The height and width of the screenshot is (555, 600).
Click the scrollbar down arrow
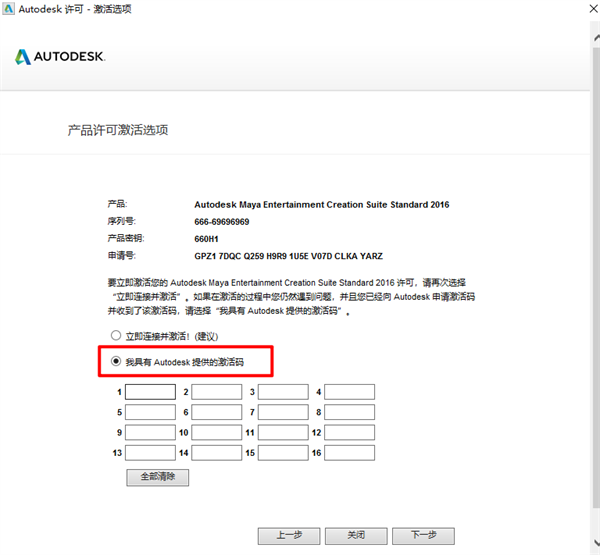tap(597, 542)
